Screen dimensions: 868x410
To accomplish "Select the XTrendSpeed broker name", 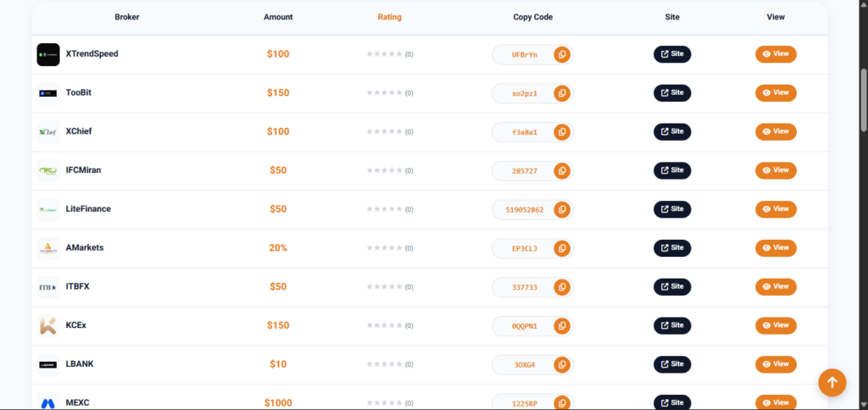I will pos(92,54).
